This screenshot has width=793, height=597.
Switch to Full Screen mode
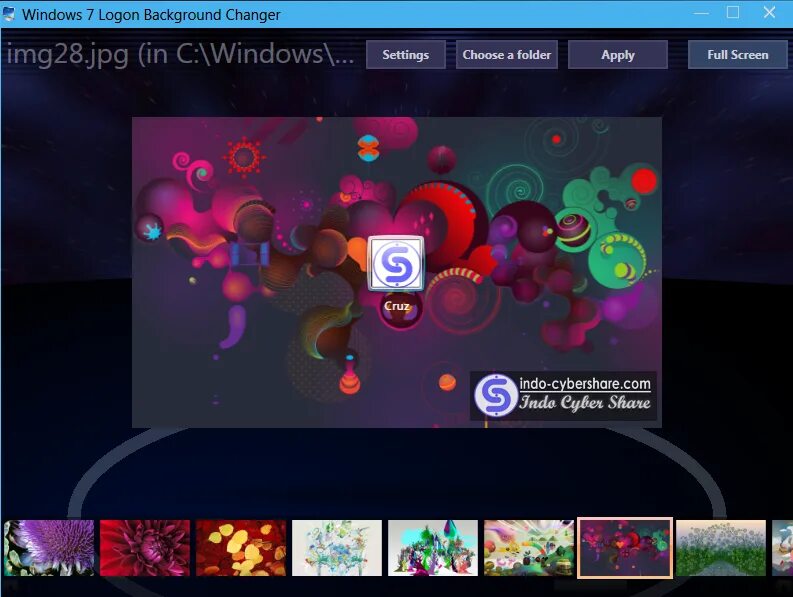coord(737,55)
